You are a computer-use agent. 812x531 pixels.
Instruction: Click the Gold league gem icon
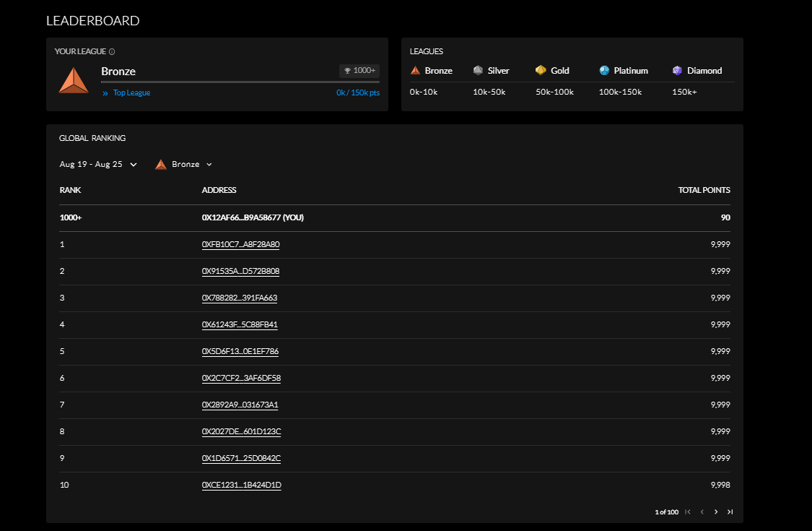[541, 70]
